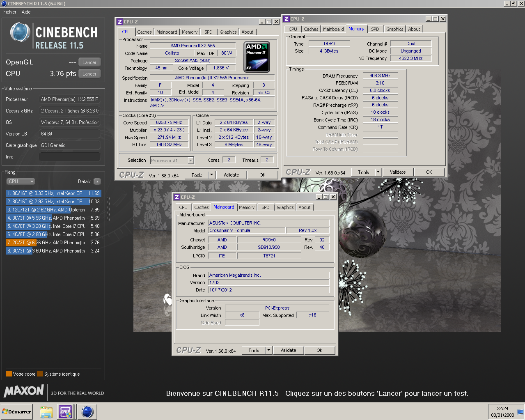
Task: Click the Core Voltage 1.836 V value
Action: pyautogui.click(x=221, y=68)
